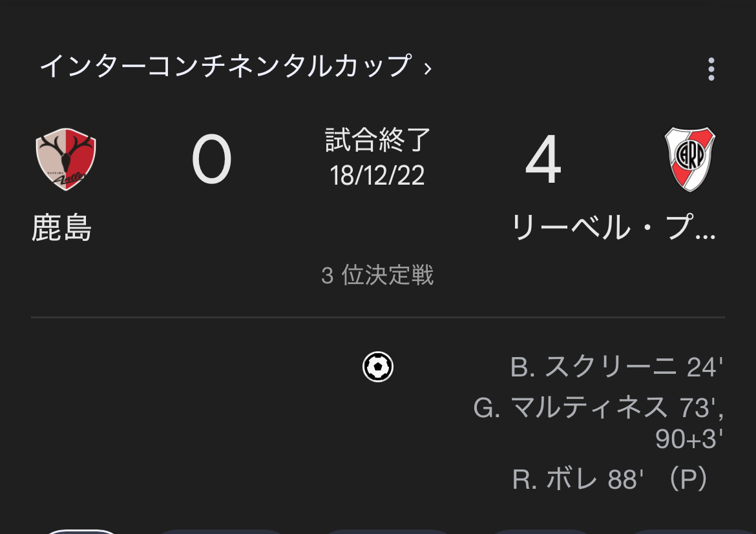Select penalty scorer R. ボレ 88' (P)
756x534 pixels.
pos(611,480)
